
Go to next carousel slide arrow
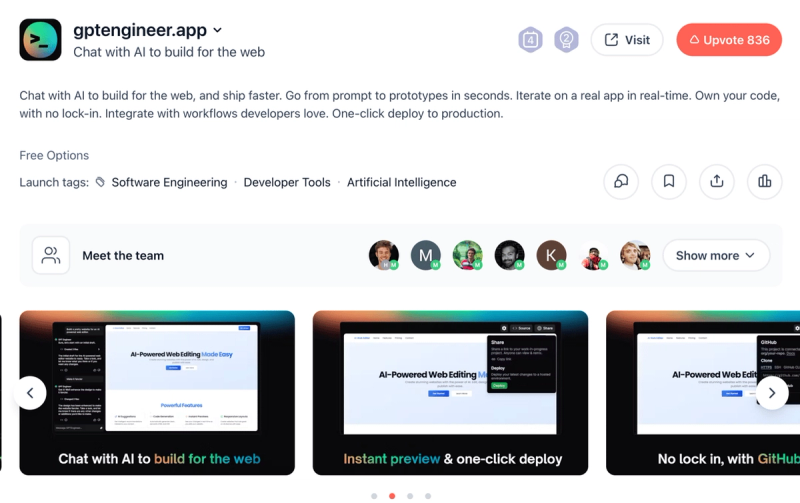[x=771, y=393]
